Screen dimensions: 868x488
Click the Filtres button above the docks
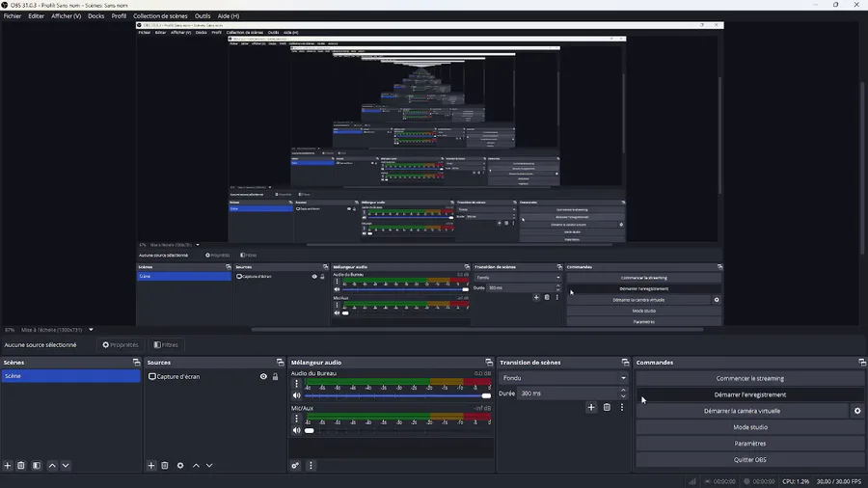166,344
